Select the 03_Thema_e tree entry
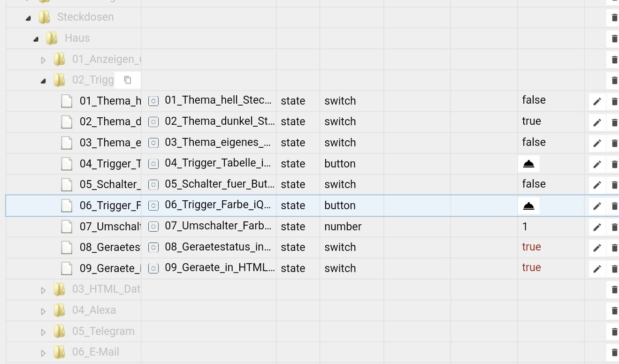This screenshot has height=364, width=619. point(110,143)
